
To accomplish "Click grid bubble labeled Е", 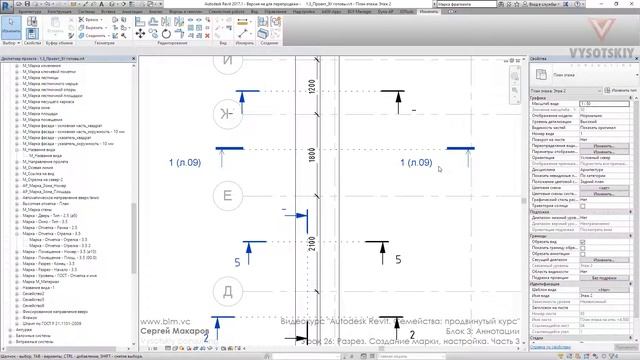I will 227,196.
